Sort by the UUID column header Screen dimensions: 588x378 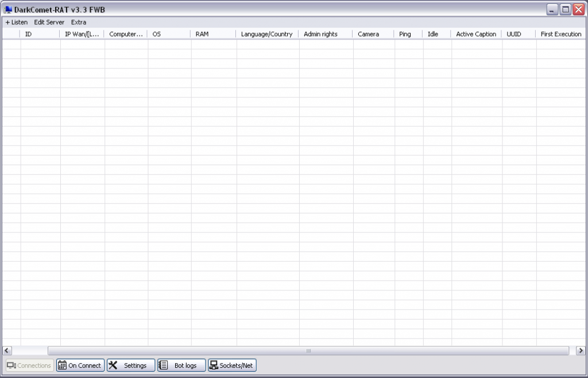click(x=519, y=34)
